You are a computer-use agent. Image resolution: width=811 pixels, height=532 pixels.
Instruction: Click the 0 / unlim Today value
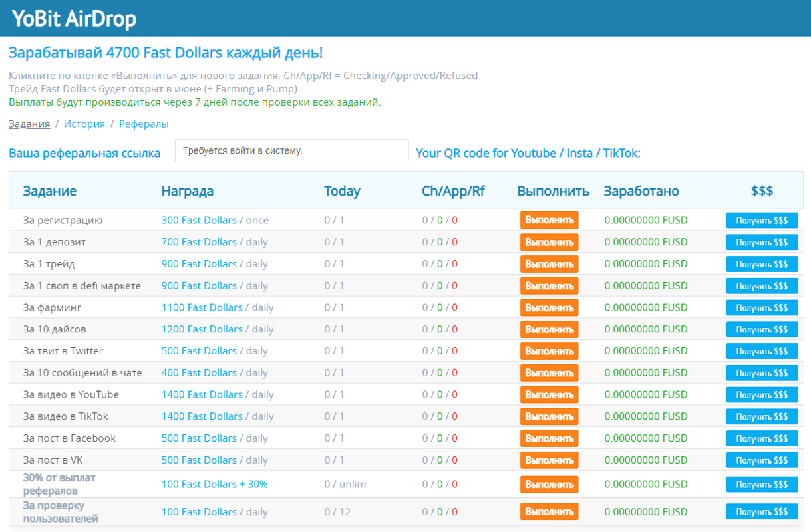pos(345,484)
